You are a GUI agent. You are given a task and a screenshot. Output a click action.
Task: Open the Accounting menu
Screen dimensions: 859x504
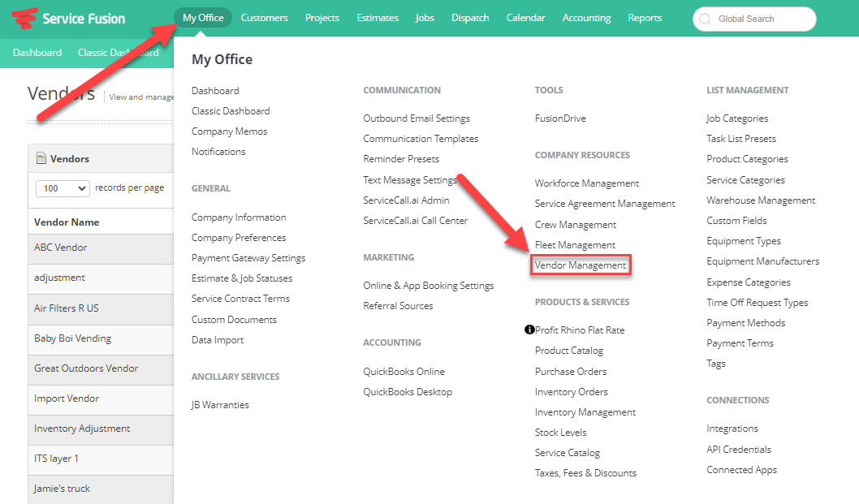click(x=587, y=18)
